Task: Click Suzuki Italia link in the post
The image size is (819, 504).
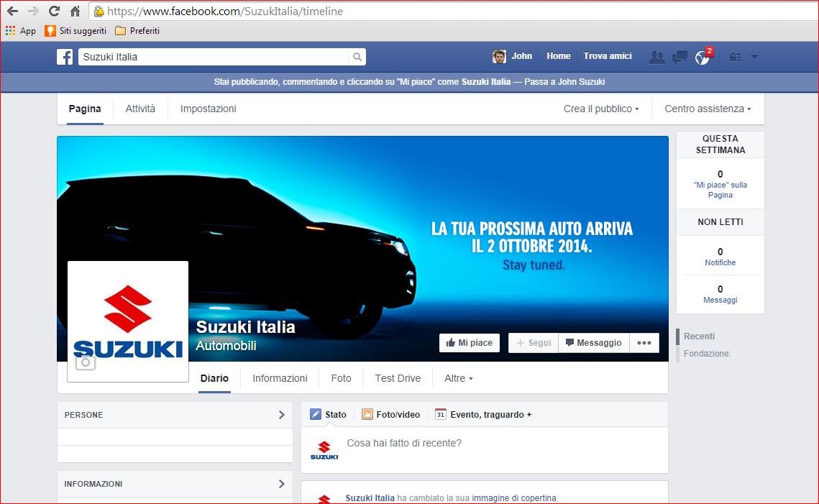Action: (x=370, y=498)
